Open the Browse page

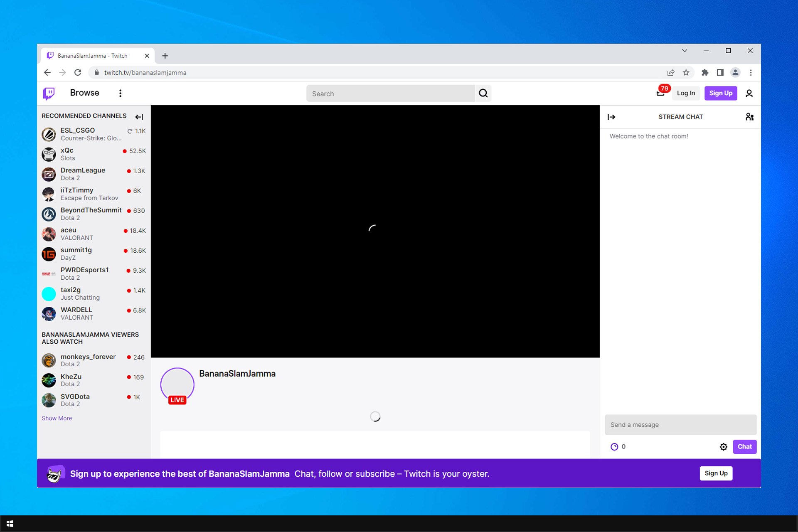point(84,93)
